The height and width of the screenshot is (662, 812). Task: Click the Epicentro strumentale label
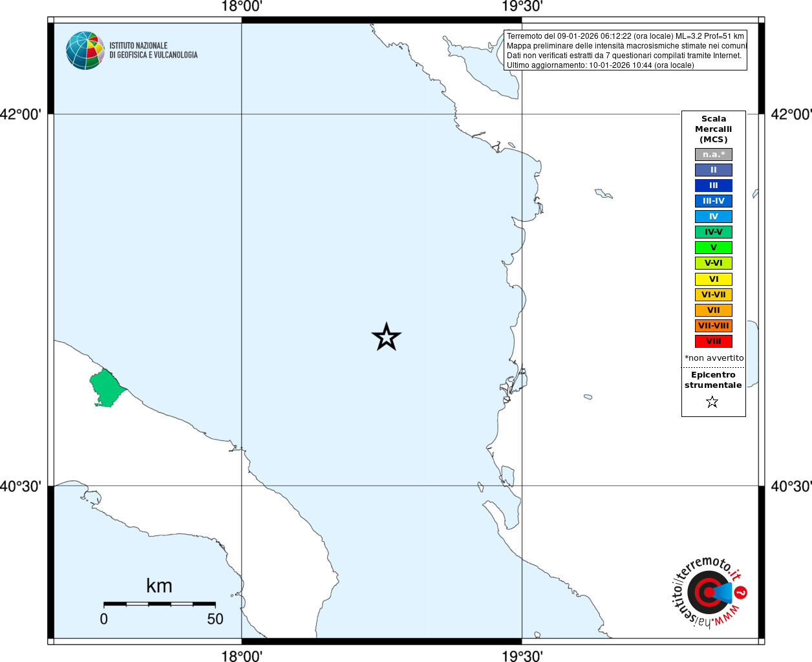[x=713, y=379]
